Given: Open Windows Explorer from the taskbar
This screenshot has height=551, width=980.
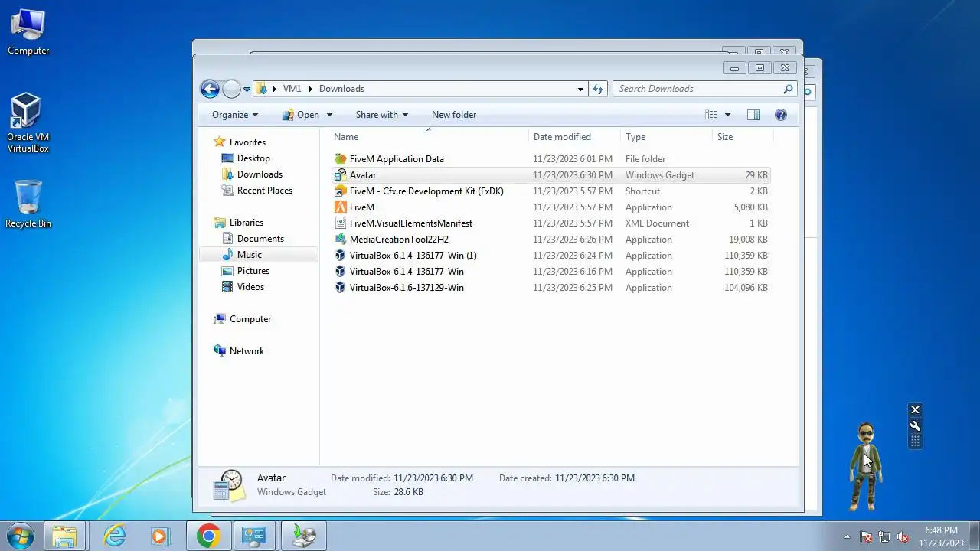Looking at the screenshot, I should coord(65,536).
